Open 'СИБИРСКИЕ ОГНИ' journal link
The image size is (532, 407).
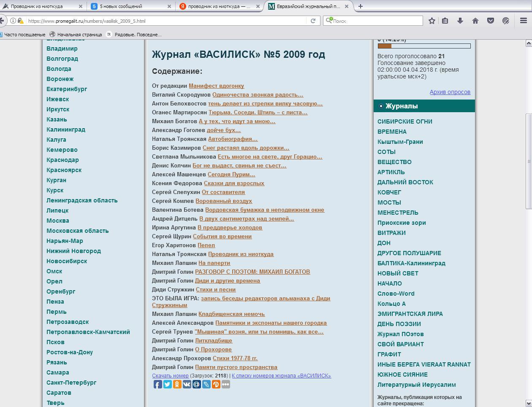[x=404, y=121]
